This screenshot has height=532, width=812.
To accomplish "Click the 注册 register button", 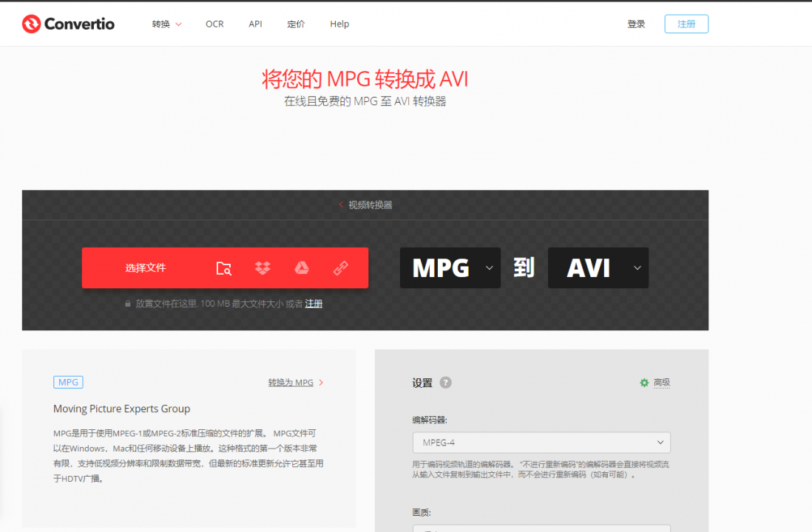I will click(686, 24).
